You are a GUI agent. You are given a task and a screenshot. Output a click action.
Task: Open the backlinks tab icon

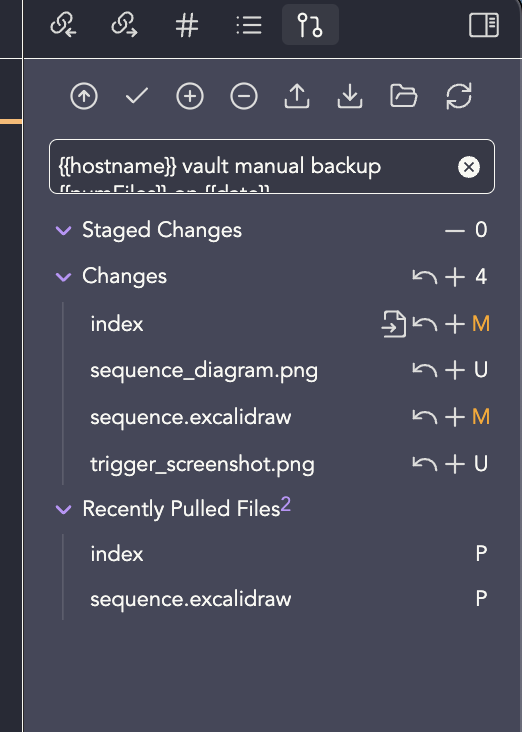pyautogui.click(x=63, y=25)
